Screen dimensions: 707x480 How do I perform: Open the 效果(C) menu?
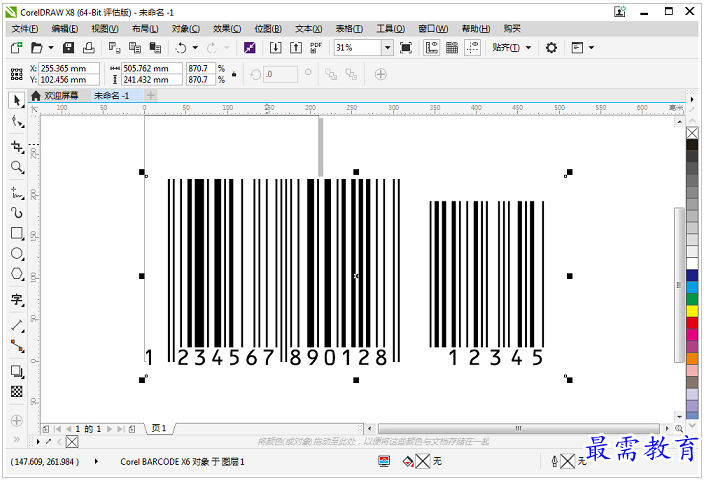coord(227,29)
